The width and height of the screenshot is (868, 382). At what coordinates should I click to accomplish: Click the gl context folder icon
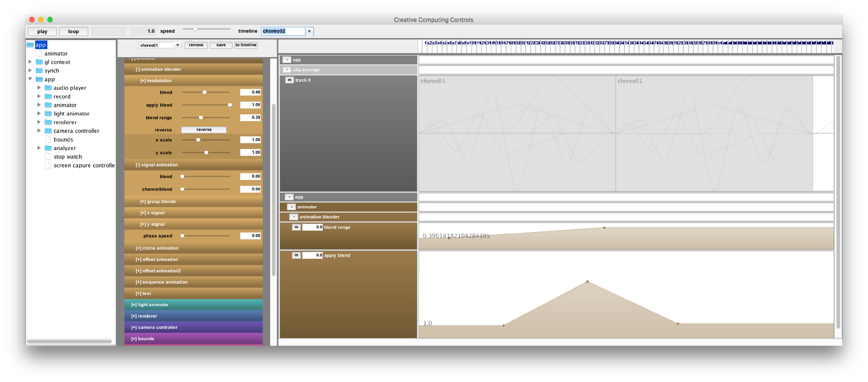pos(39,62)
